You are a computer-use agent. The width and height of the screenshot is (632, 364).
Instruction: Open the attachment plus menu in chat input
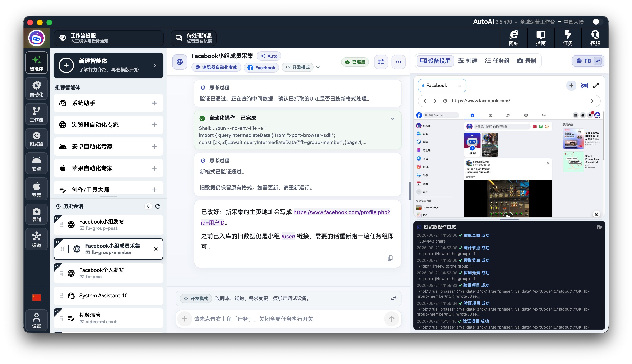click(x=185, y=319)
